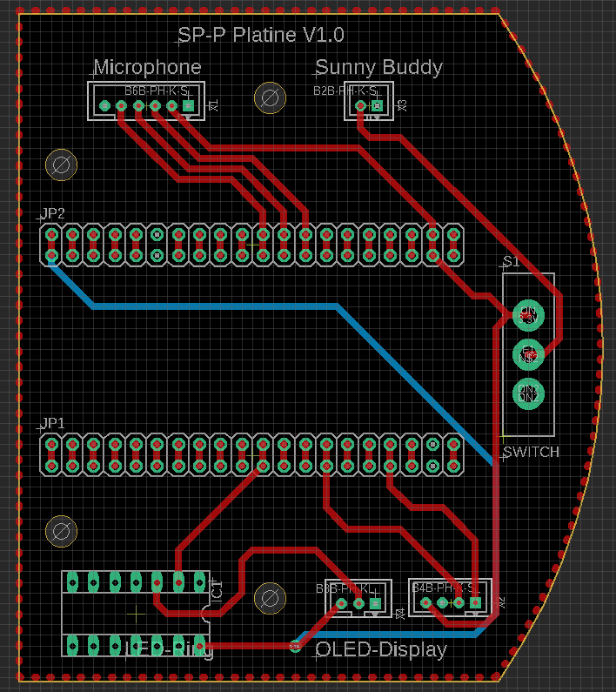The height and width of the screenshot is (692, 616).
Task: Click mounting hole right of the C1 label
Action: pos(269,598)
